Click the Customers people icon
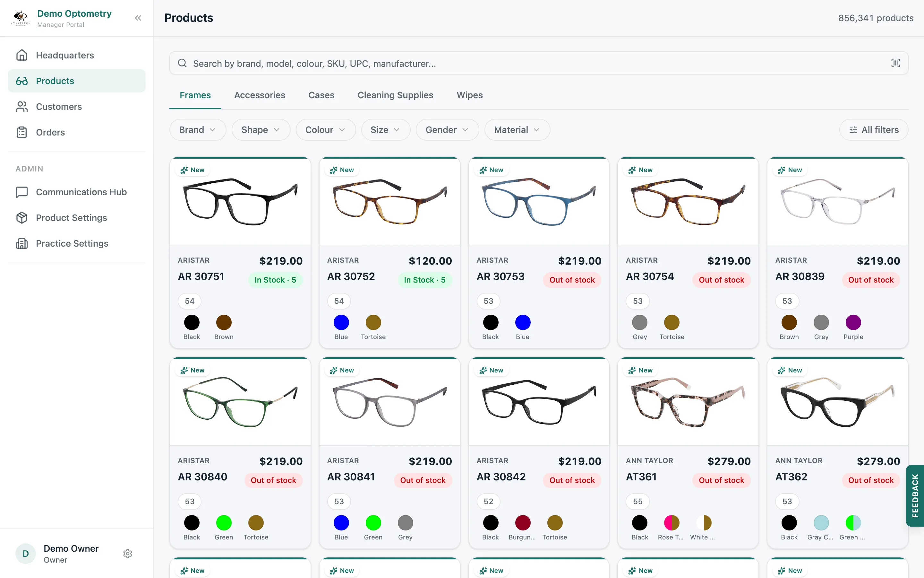Image resolution: width=924 pixels, height=578 pixels. [22, 107]
